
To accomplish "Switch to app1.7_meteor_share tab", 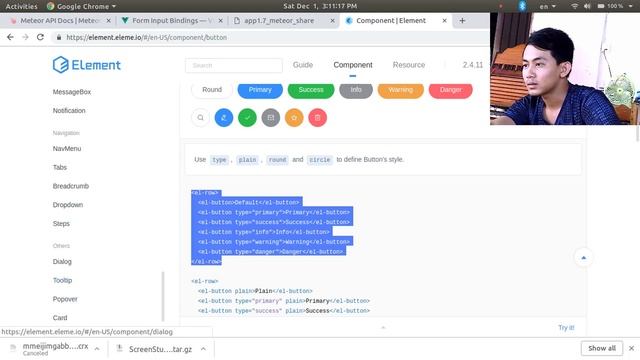I will click(x=279, y=20).
